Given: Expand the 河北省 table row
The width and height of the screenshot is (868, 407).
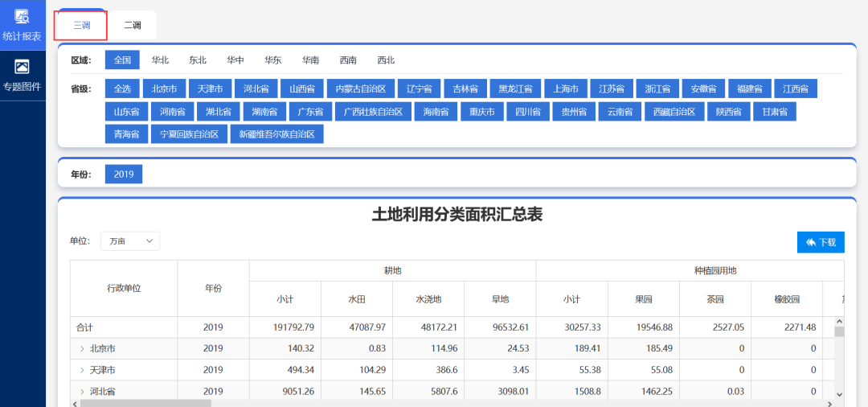Looking at the screenshot, I should click(x=82, y=392).
